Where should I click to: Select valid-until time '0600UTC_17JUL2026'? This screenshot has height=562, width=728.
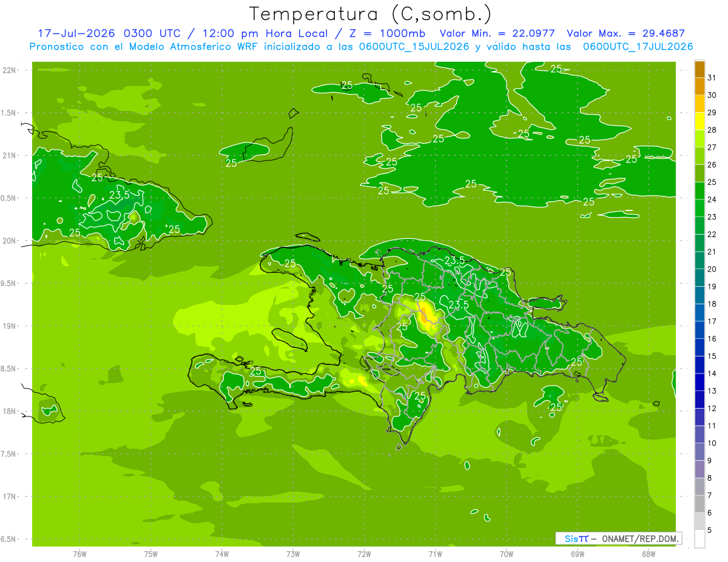[x=638, y=47]
